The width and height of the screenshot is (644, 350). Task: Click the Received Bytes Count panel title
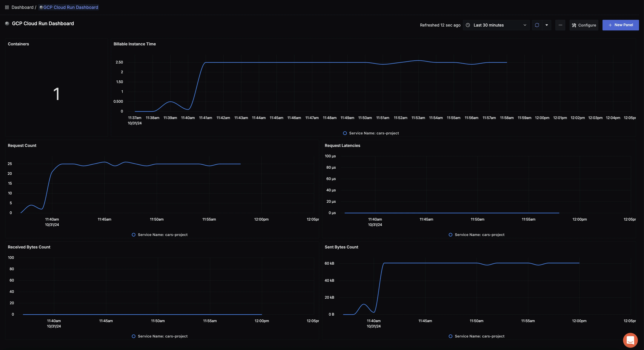[29, 247]
